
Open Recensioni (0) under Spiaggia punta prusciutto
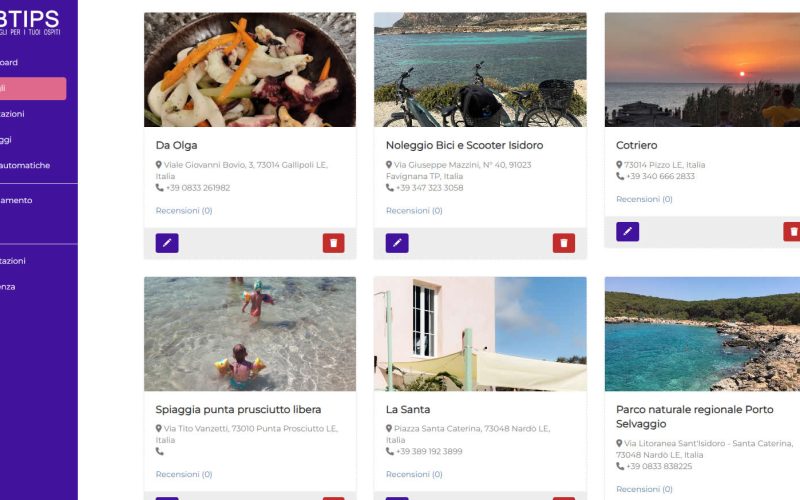coord(184,474)
